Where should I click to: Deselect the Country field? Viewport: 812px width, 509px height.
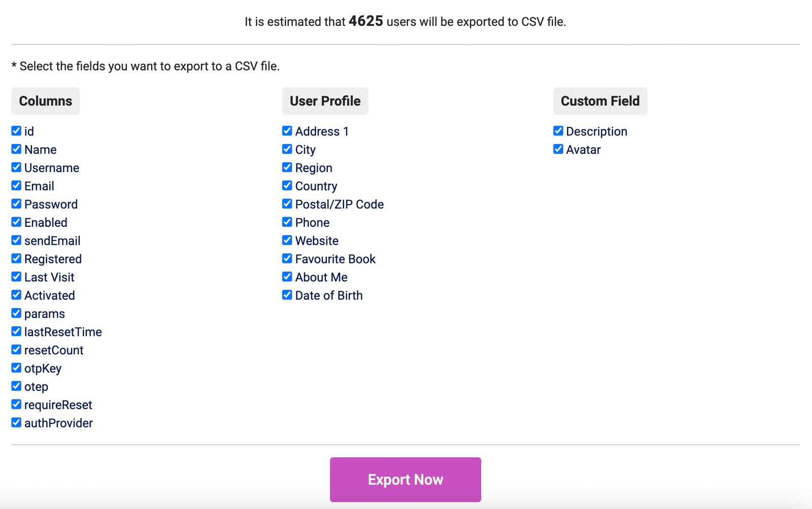287,185
